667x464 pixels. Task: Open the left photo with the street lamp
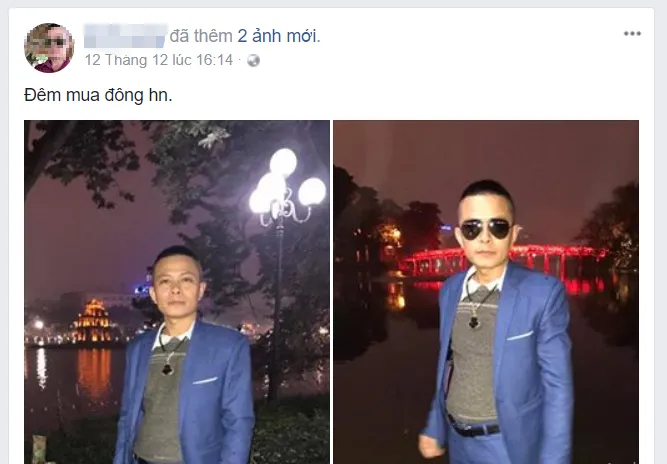coord(177,292)
